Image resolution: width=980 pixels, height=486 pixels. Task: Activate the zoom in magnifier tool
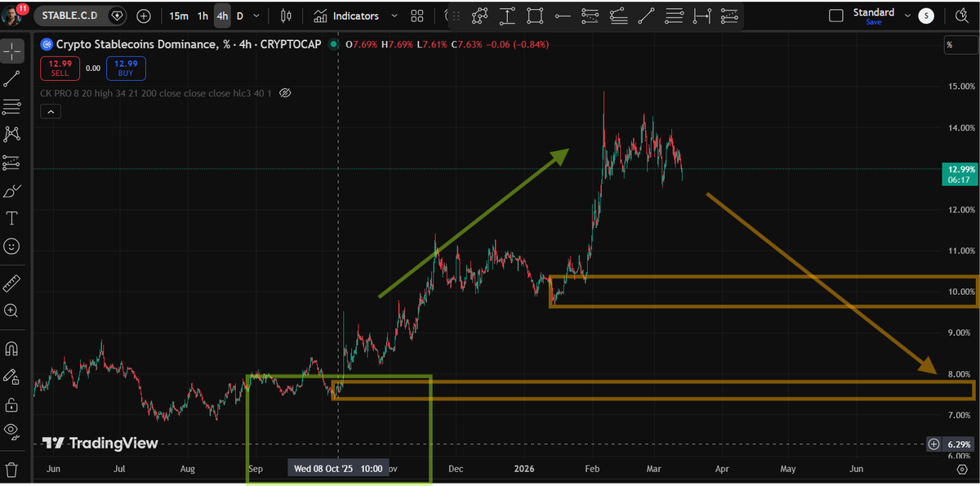click(12, 310)
